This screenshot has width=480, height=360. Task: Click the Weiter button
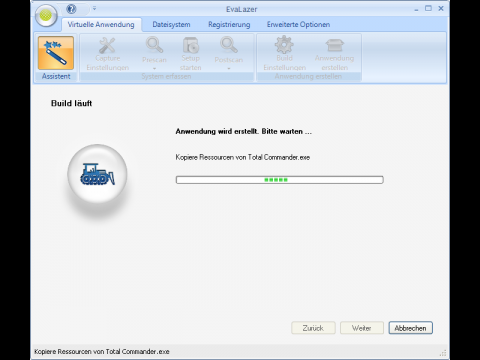pos(362,328)
